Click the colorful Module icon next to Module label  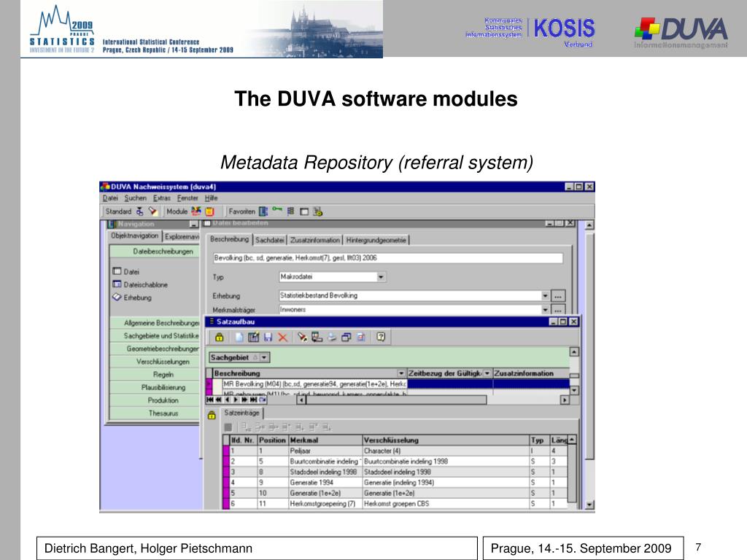pyautogui.click(x=196, y=211)
